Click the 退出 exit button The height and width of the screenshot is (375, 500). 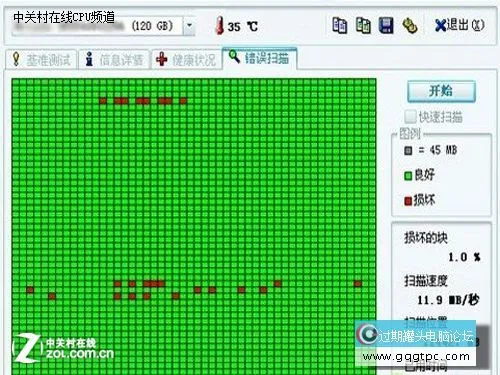pyautogui.click(x=460, y=25)
